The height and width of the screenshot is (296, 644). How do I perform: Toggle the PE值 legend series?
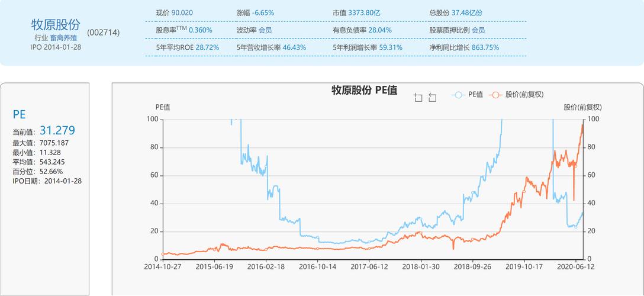pos(468,95)
